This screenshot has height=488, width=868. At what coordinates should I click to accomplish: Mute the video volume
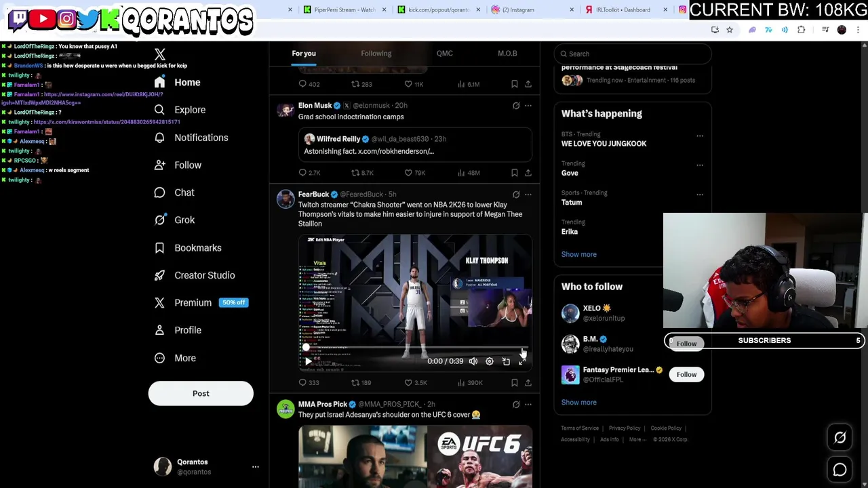click(473, 361)
